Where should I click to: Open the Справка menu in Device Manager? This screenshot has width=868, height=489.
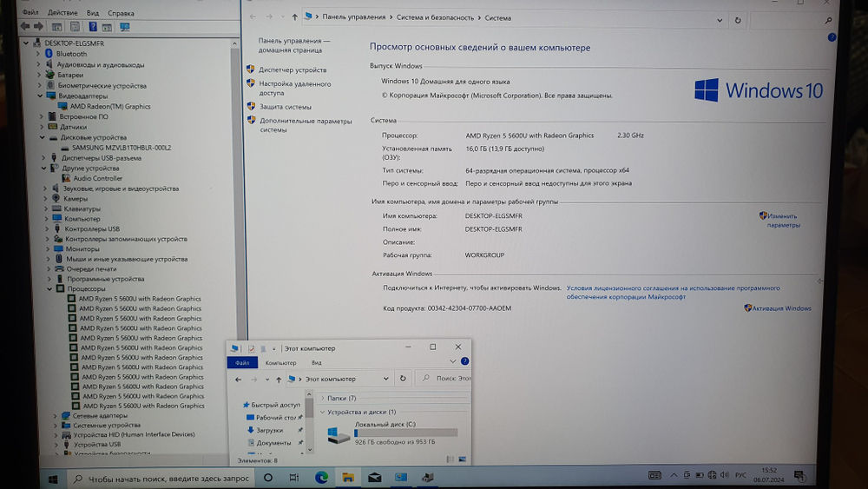[121, 13]
